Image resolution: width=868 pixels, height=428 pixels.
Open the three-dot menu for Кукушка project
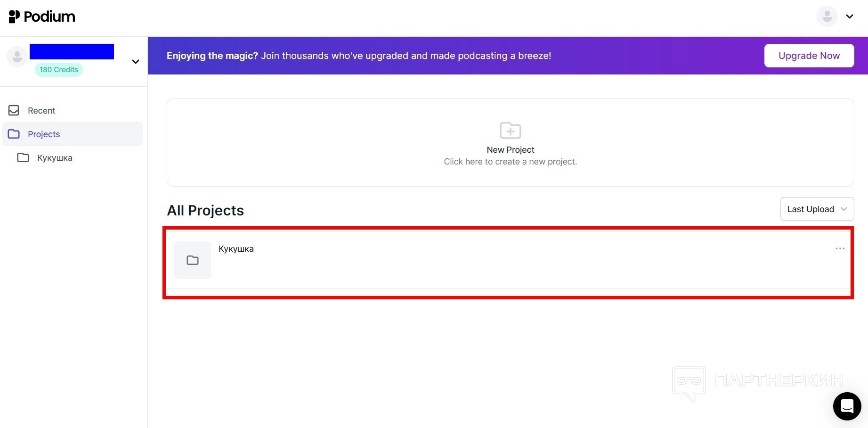(840, 248)
